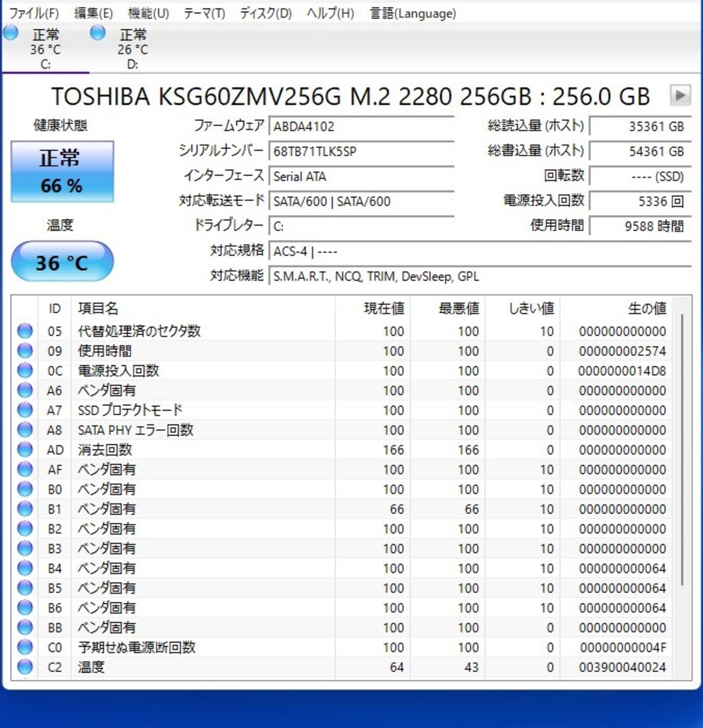This screenshot has width=703, height=728.
Task: Click raw value 0000000014D8
Action: point(622,371)
